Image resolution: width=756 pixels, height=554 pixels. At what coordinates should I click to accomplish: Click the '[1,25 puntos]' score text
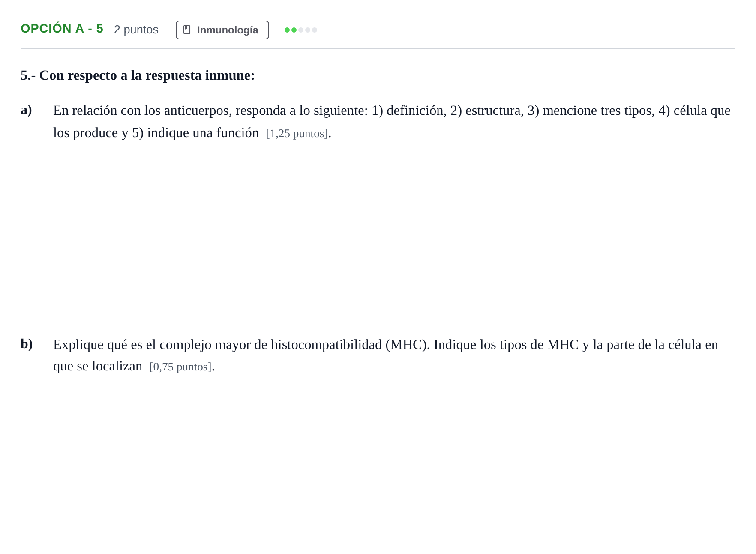coord(297,133)
